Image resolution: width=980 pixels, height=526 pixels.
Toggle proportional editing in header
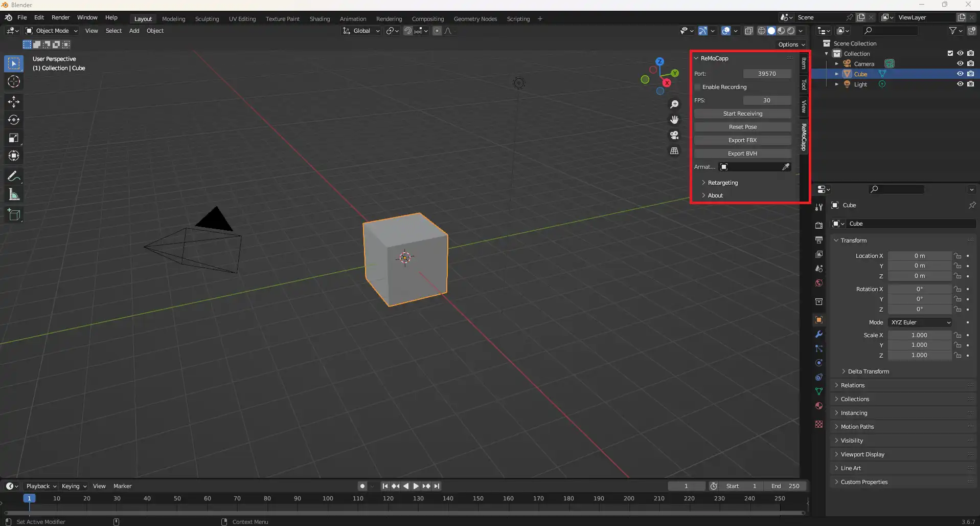437,31
